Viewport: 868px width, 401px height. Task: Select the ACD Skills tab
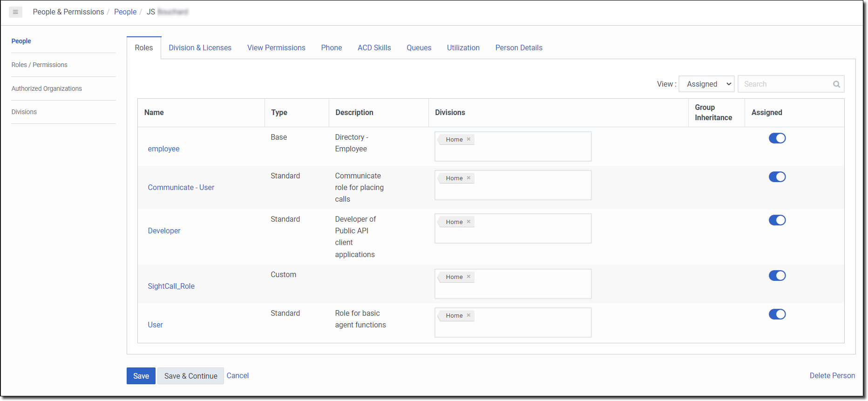point(374,48)
